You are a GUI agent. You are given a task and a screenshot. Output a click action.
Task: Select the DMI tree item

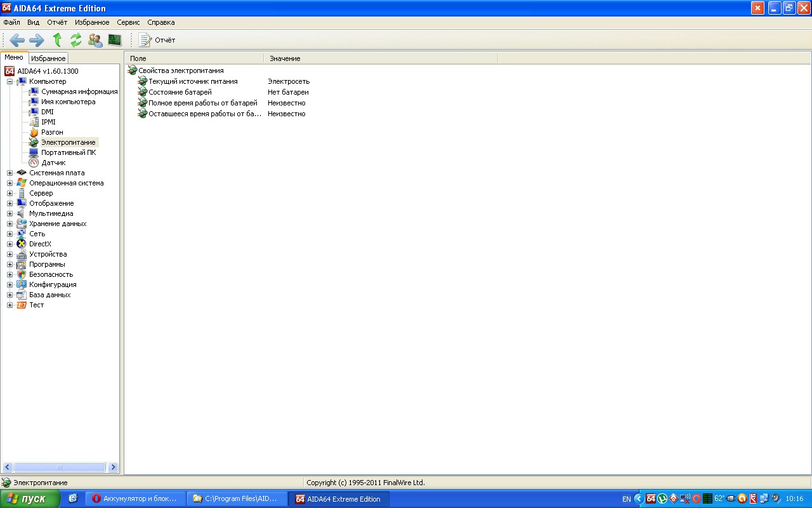pyautogui.click(x=48, y=112)
